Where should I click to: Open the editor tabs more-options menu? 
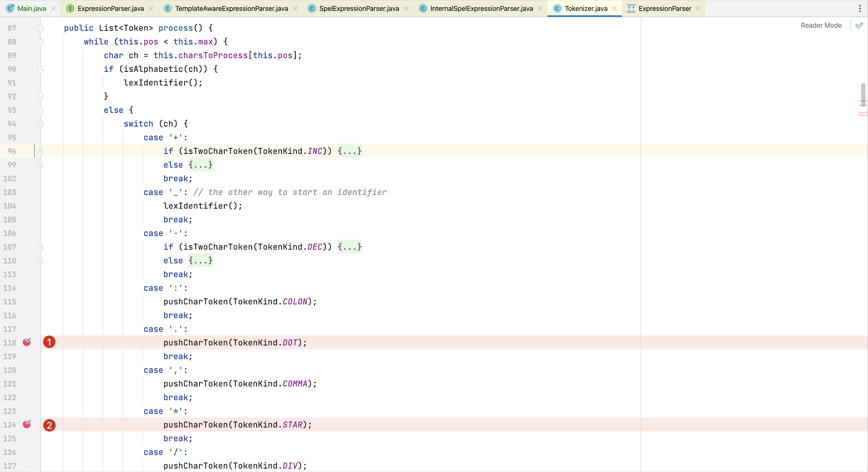point(860,8)
